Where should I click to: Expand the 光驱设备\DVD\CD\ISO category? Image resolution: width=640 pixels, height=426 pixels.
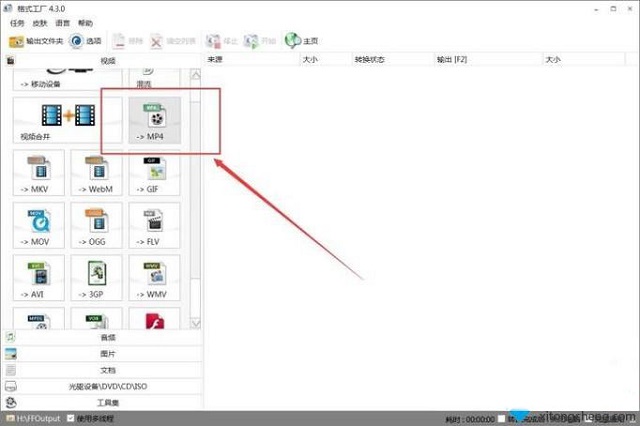[x=102, y=386]
